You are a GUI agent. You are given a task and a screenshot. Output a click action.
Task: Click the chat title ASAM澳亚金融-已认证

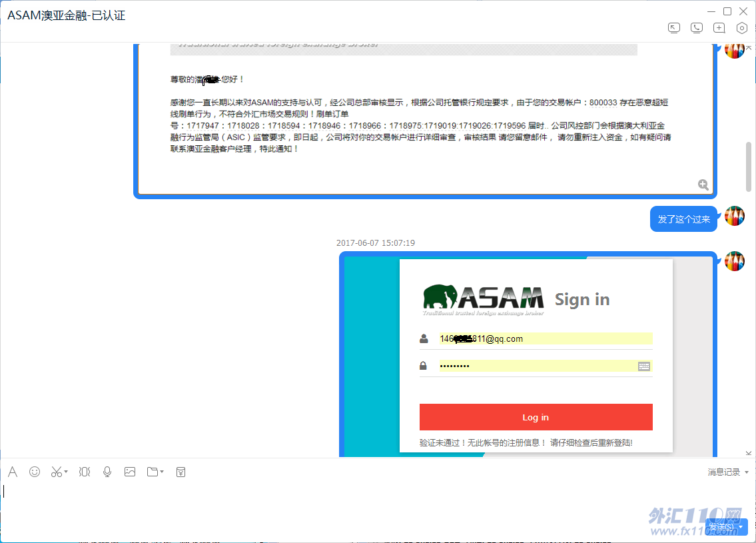(67, 15)
